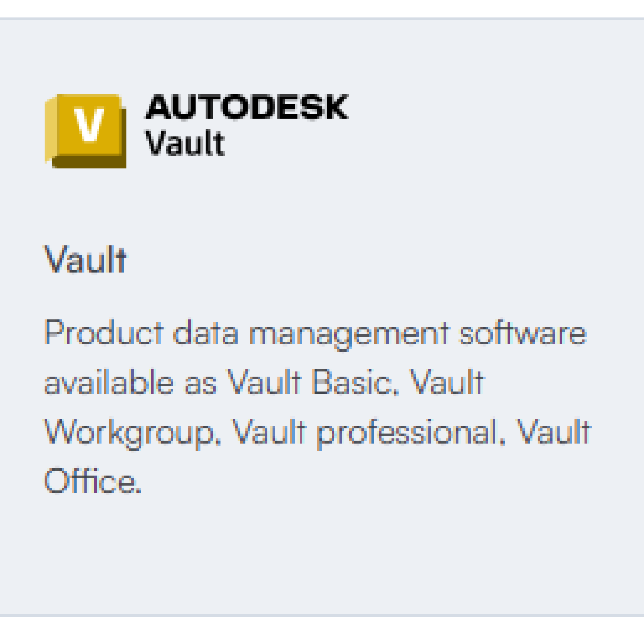The width and height of the screenshot is (644, 644).
Task: Click the words available as
Action: [x=130, y=382]
